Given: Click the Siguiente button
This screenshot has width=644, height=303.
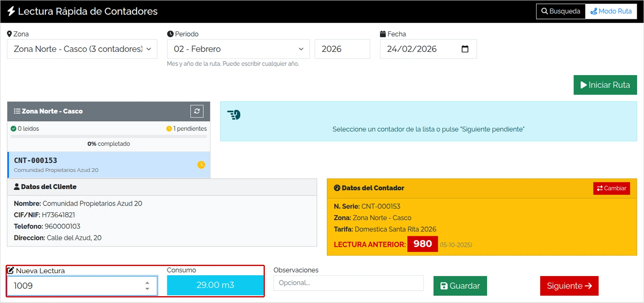Looking at the screenshot, I should [569, 286].
